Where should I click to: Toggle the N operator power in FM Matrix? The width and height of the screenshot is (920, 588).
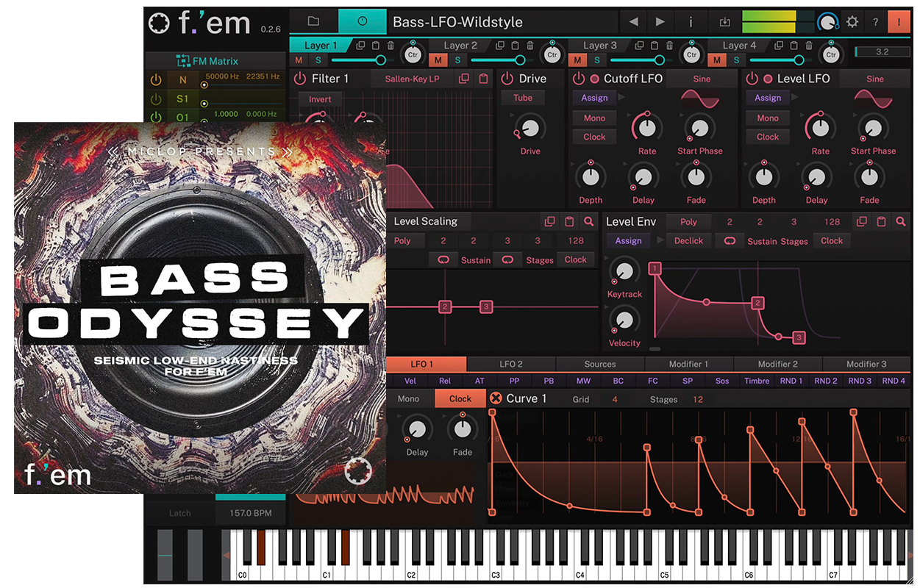click(155, 80)
